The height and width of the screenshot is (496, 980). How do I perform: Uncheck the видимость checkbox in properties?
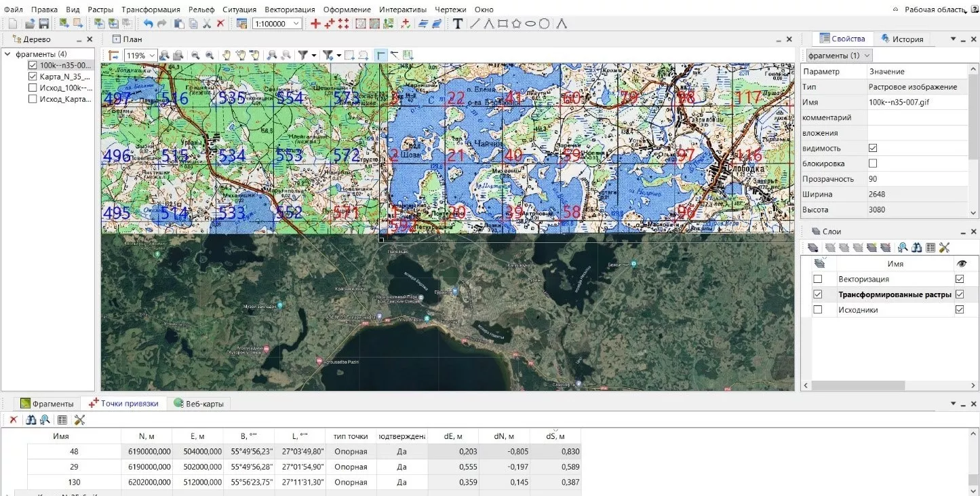point(873,149)
